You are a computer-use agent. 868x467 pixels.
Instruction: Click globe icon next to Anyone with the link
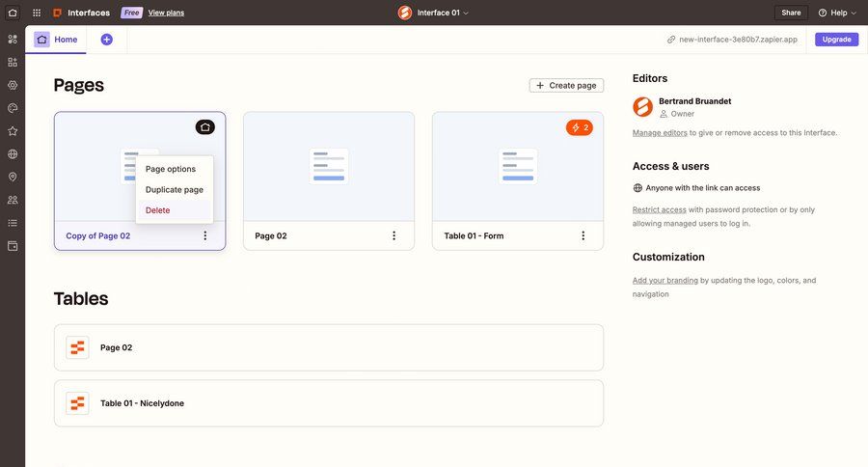[637, 188]
